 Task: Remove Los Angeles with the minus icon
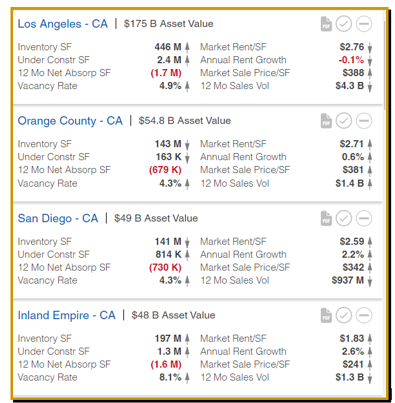tap(364, 24)
